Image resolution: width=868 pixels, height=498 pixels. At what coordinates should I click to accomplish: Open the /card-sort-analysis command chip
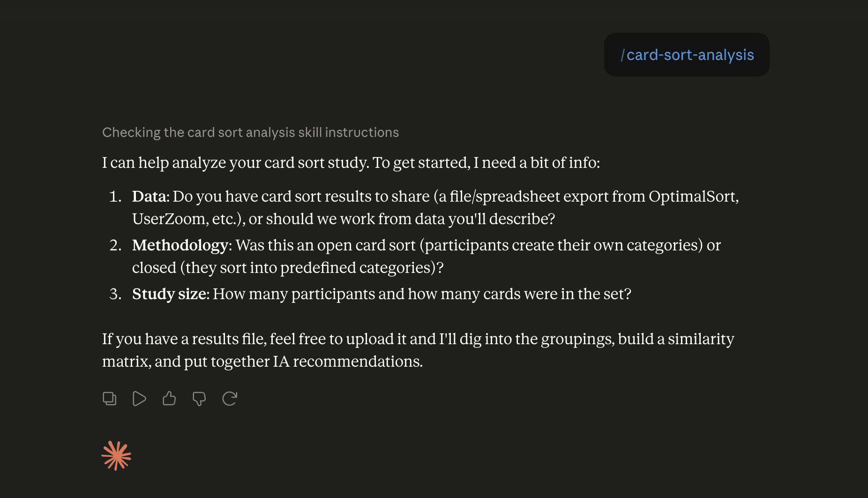click(687, 55)
